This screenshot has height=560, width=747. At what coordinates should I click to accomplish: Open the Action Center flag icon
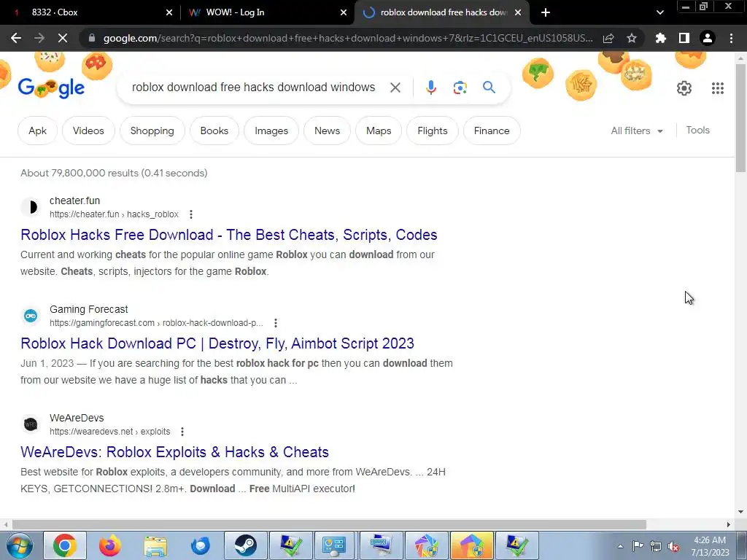(638, 546)
